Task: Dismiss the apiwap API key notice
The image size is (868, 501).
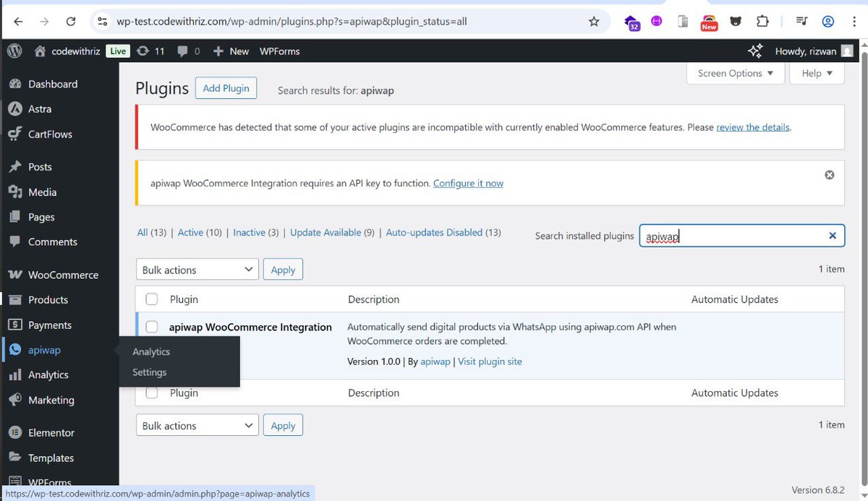Action: (x=830, y=175)
